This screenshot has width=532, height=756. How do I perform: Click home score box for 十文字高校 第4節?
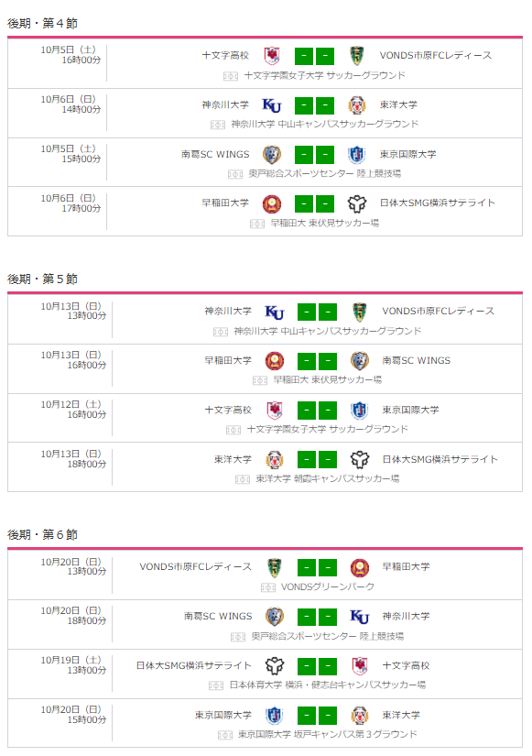tap(304, 57)
